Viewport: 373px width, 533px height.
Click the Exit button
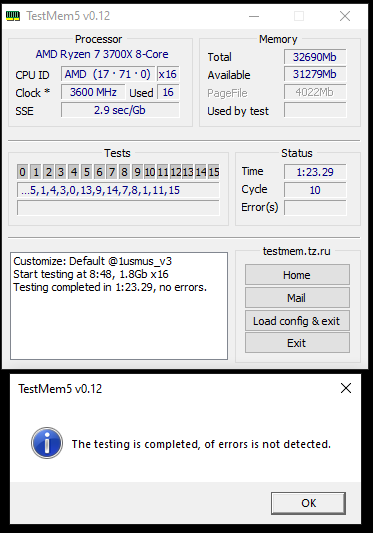point(297,343)
